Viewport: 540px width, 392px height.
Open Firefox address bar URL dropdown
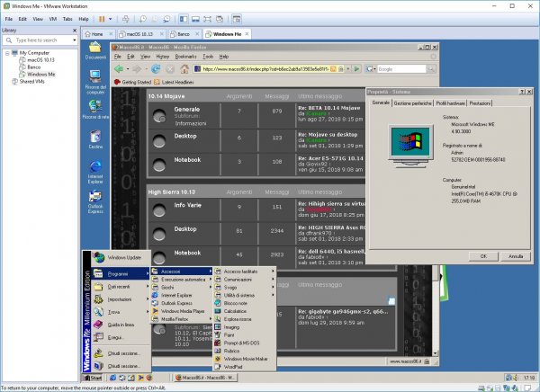coord(347,69)
